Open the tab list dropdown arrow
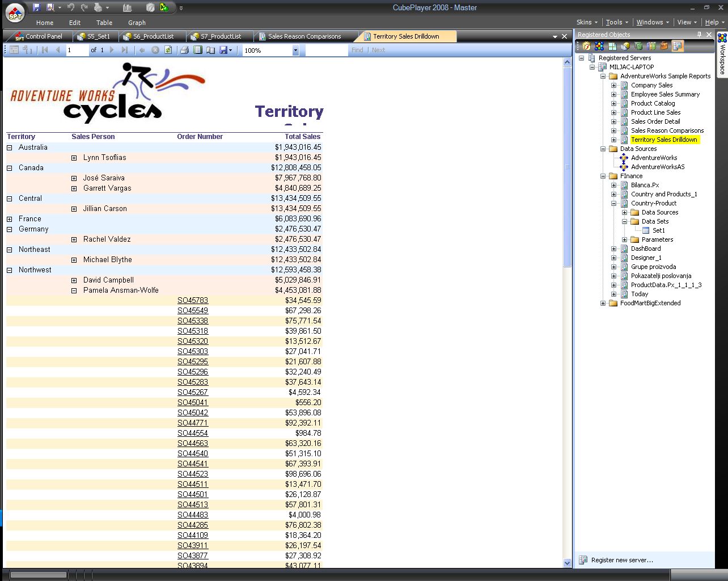 [x=555, y=36]
